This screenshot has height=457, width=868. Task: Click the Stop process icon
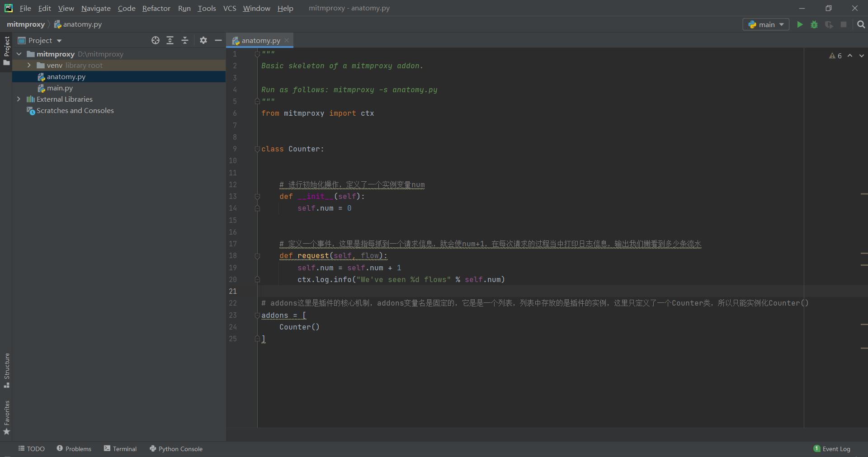point(844,24)
